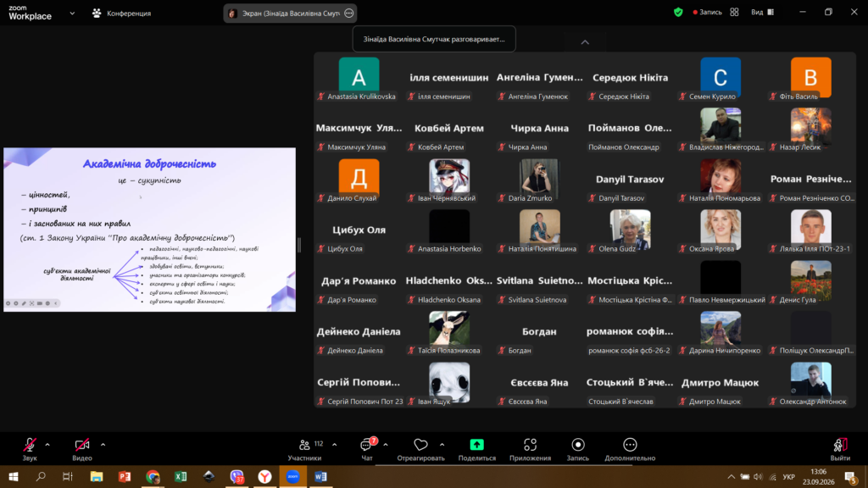Click the green encryption shield icon
The width and height of the screenshot is (868, 488).
coord(678,12)
